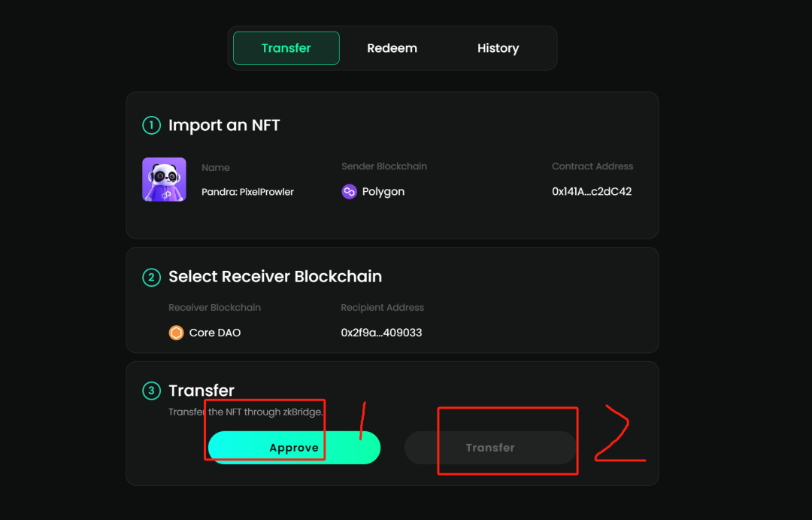Image resolution: width=812 pixels, height=520 pixels.
Task: Click the orange Core DAO logo icon
Action: [x=176, y=333]
